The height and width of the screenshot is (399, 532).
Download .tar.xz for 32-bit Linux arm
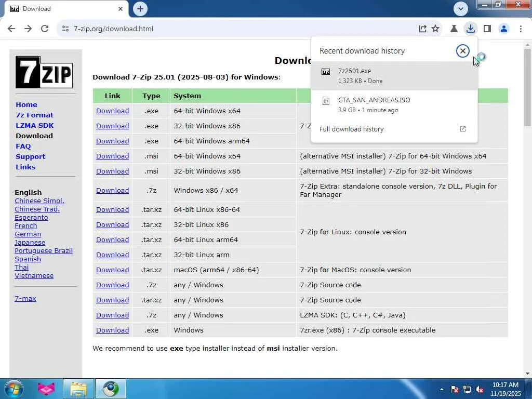click(112, 255)
